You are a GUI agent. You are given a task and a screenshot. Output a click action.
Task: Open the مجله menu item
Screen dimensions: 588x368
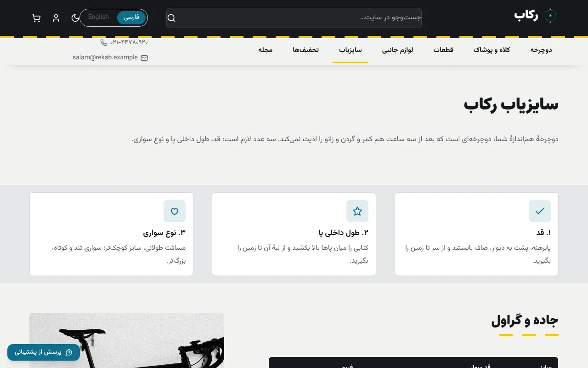tap(266, 50)
